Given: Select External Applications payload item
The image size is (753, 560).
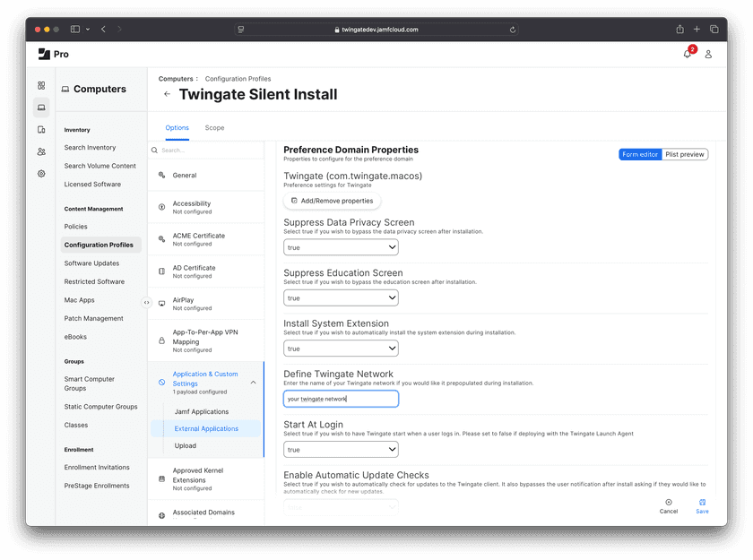Looking at the screenshot, I should coord(206,428).
